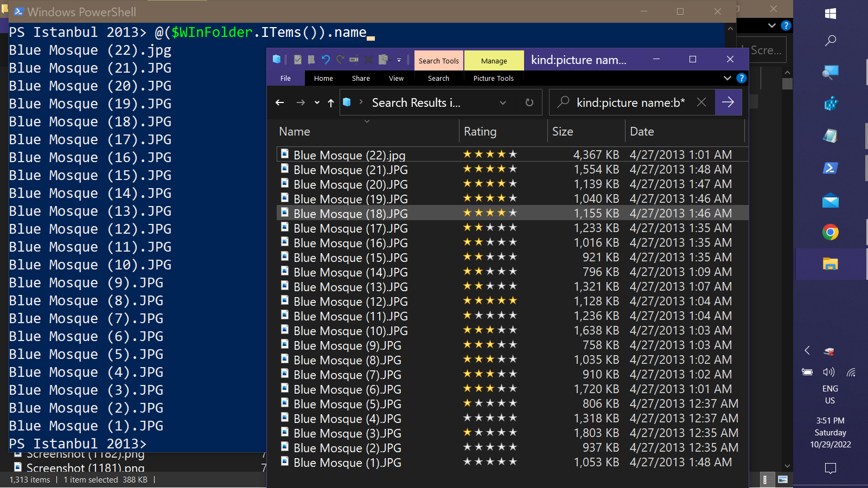
Task: Click date 4/27/2013 12:37 AM of Blue Mosque (5)
Action: [684, 403]
